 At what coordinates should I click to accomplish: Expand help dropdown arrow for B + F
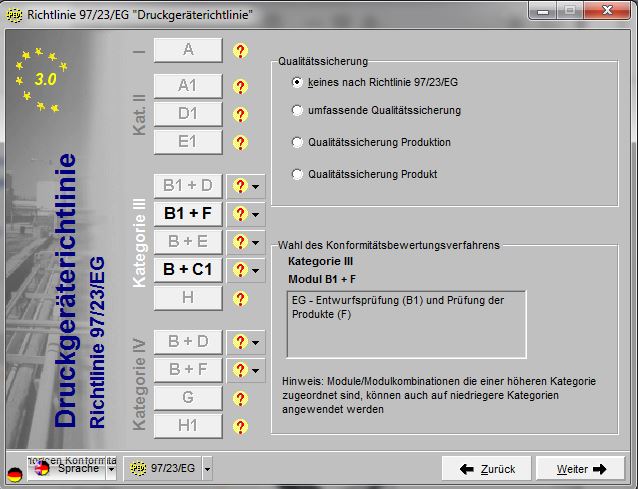(256, 371)
